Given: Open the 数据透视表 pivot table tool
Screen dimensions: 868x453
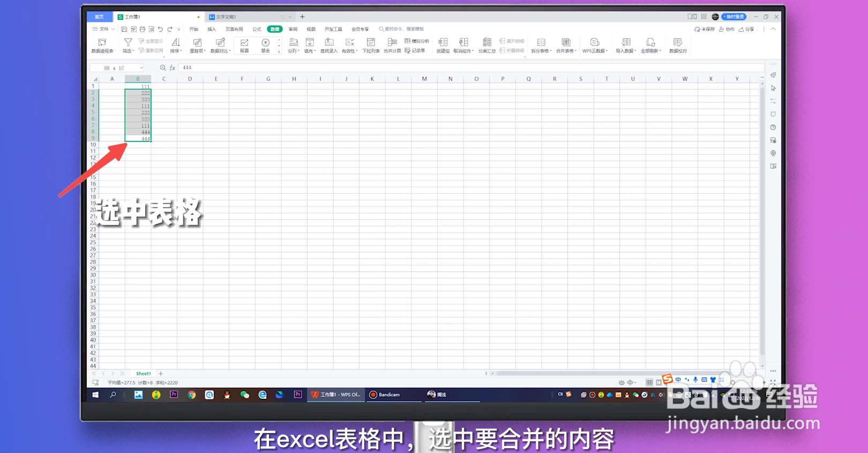Looking at the screenshot, I should point(102,46).
